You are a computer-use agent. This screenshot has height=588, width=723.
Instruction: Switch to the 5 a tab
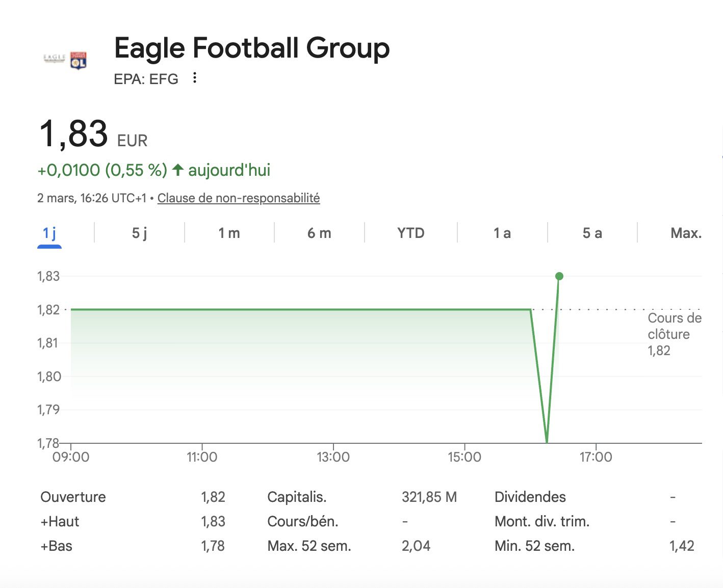pyautogui.click(x=592, y=233)
